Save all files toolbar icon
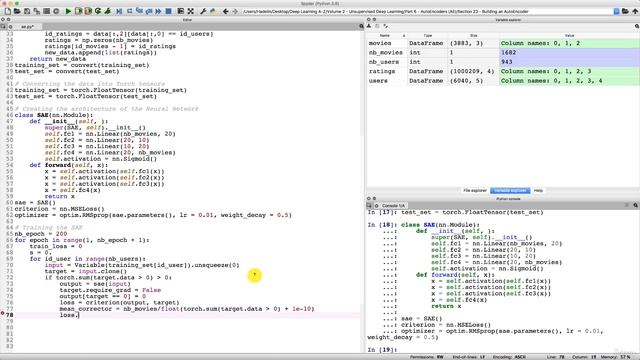 (x=37, y=11)
